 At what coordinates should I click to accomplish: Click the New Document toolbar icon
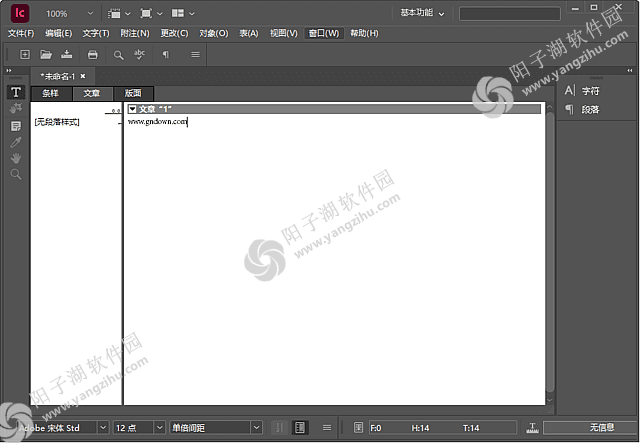pos(25,54)
